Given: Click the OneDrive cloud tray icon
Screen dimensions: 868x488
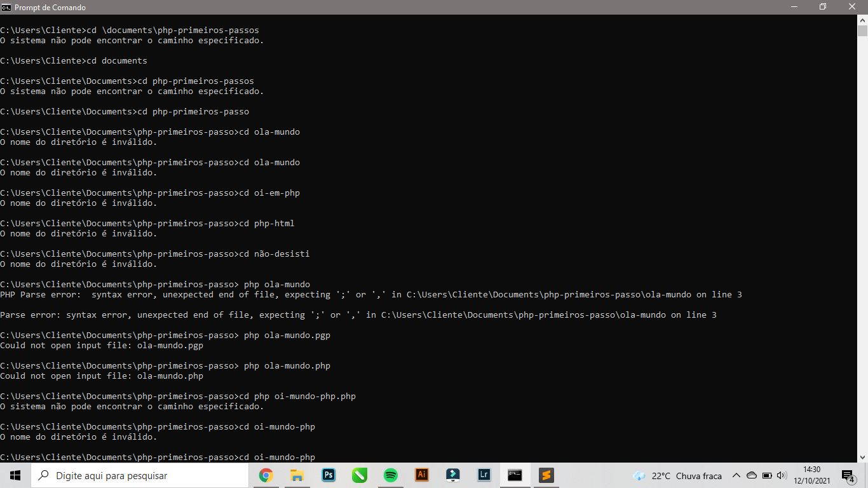Looking at the screenshot, I should point(752,475).
